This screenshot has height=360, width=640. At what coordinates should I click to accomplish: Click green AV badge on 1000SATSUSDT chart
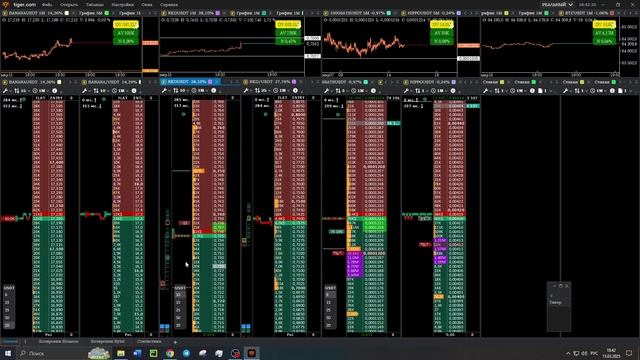[442, 33]
